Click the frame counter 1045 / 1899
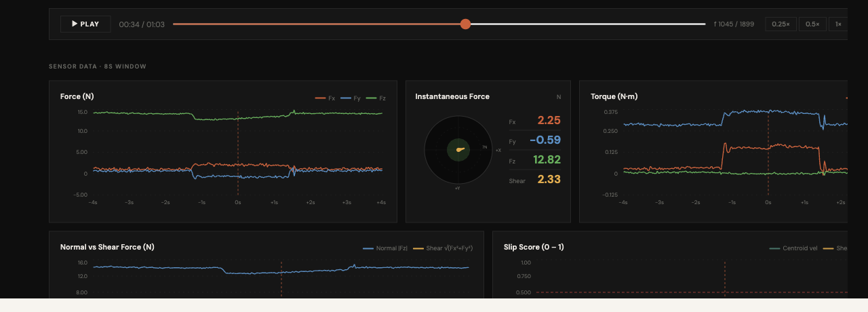 coord(734,24)
